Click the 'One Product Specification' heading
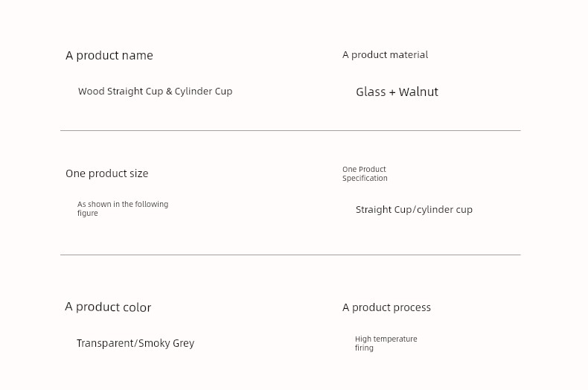 pyautogui.click(x=365, y=173)
